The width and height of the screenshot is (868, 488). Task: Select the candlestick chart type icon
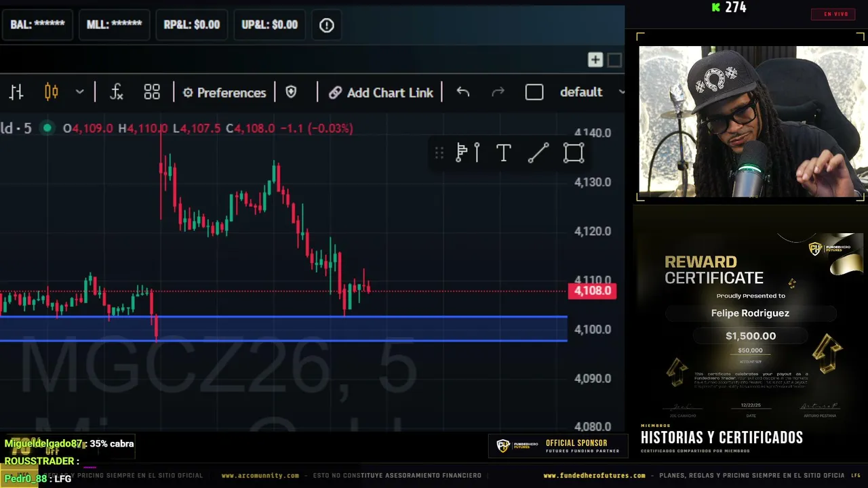point(52,92)
